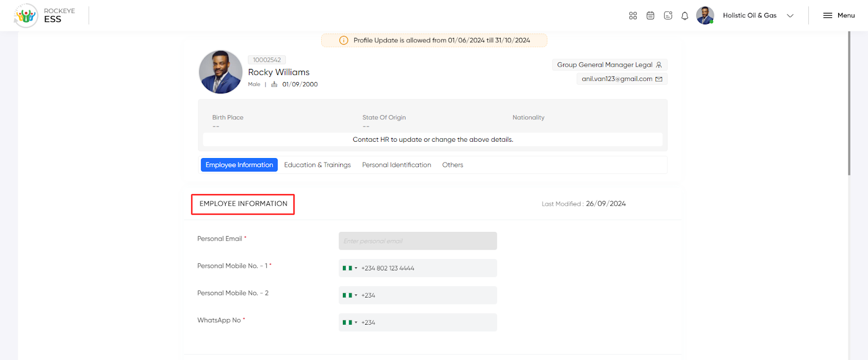Image resolution: width=868 pixels, height=360 pixels.
Task: Click Last Modified date 26/09/2024
Action: coord(605,204)
